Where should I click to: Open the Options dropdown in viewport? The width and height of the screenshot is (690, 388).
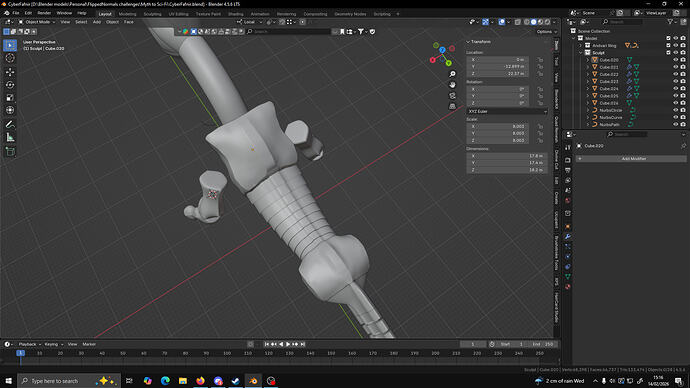point(547,32)
